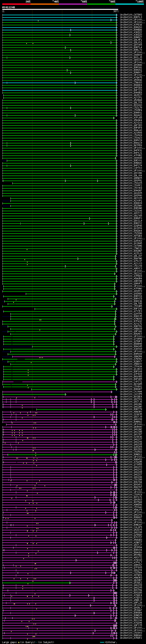Select hit label UniRef100_B8AUG0
The width and height of the screenshot is (146, 644).
(131, 553)
